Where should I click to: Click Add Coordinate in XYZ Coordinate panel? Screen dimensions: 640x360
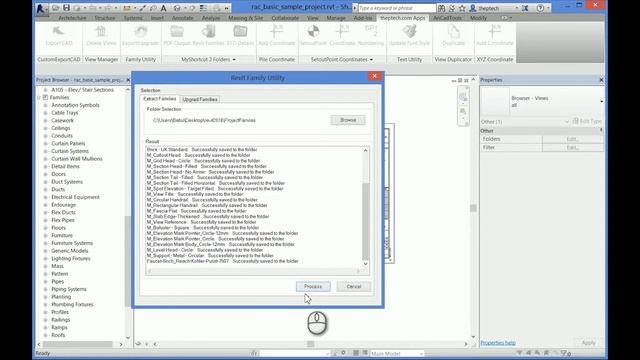pos(494,36)
